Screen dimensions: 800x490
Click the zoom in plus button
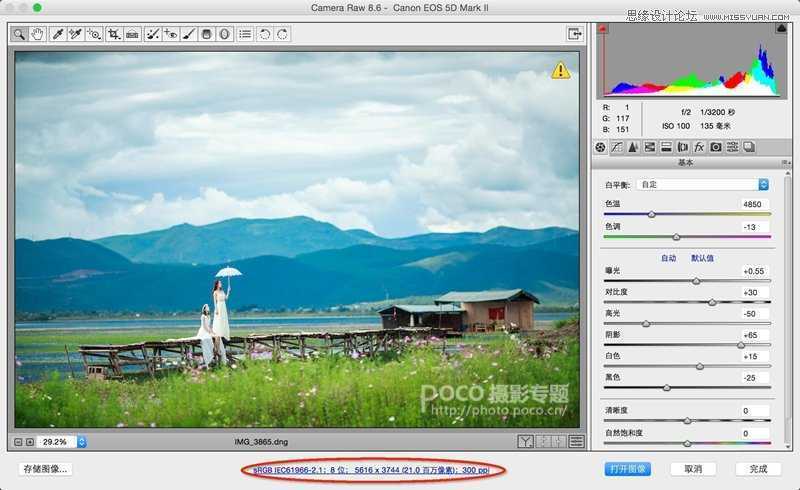[x=30, y=442]
